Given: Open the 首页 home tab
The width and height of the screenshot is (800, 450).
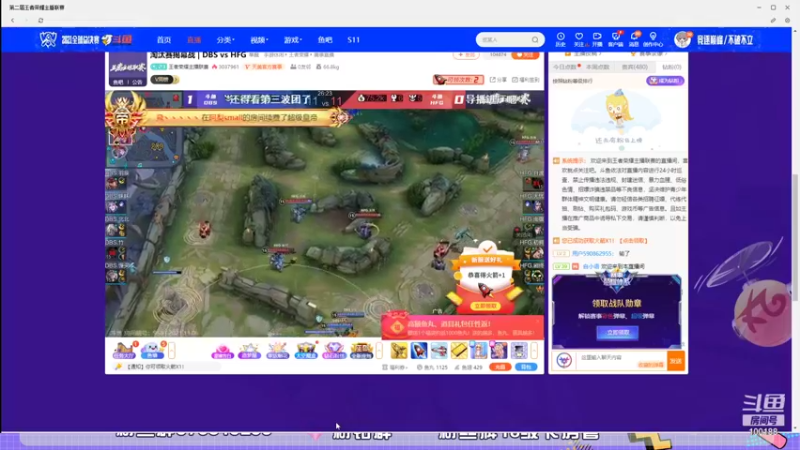Looking at the screenshot, I should click(164, 40).
